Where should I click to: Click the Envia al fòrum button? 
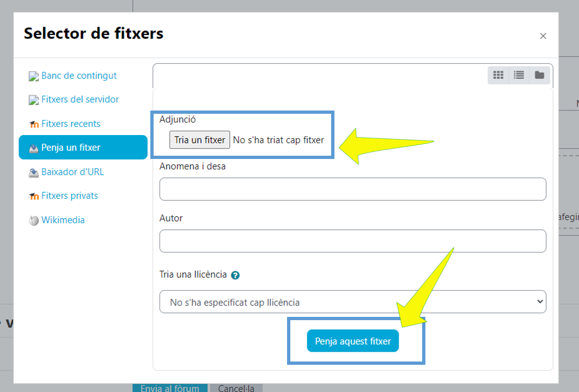click(x=170, y=388)
